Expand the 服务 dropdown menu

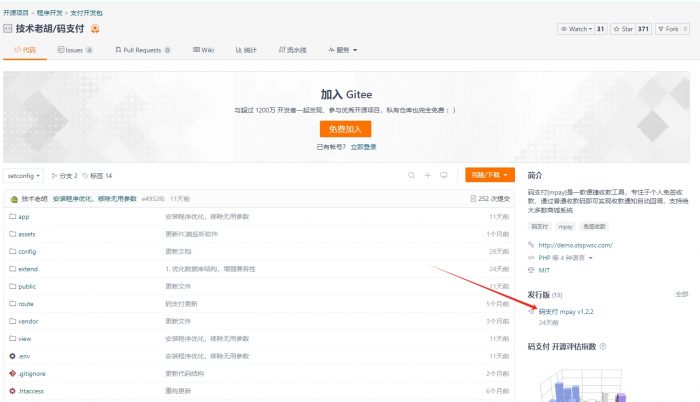342,49
